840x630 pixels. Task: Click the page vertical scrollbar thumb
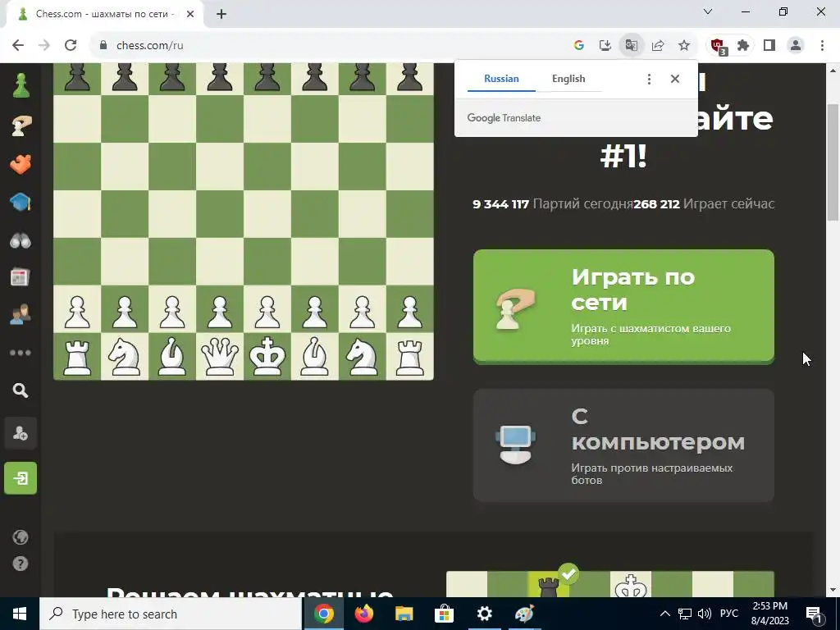coord(833,162)
